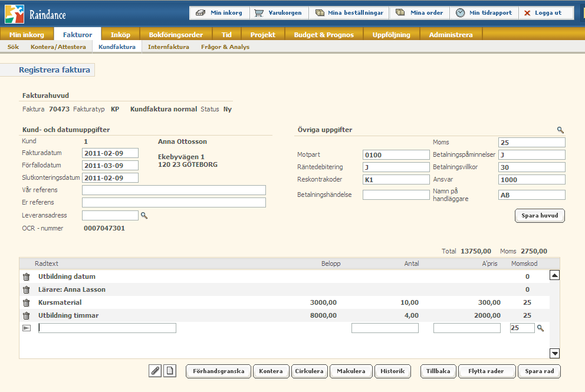Click the Spara huvud button
Screen dimensions: 585x392
540,216
